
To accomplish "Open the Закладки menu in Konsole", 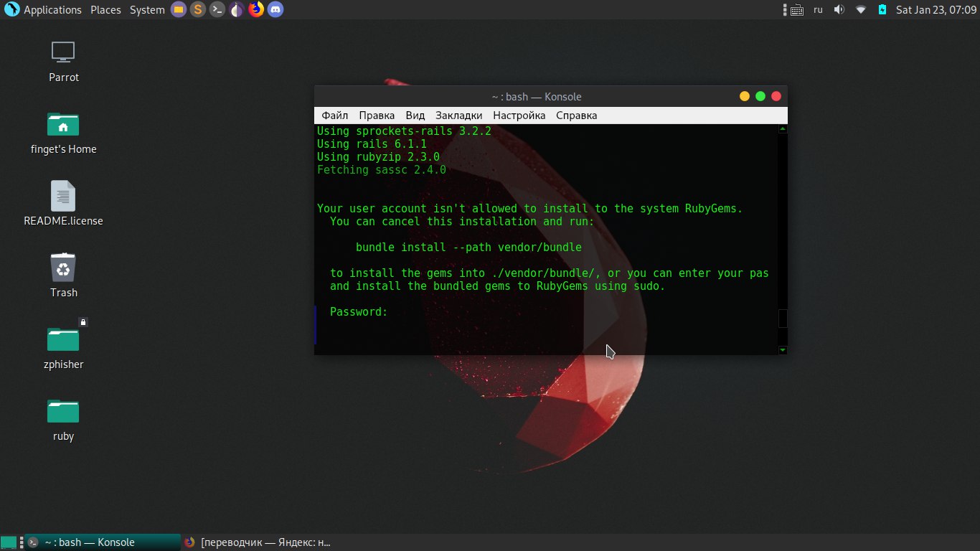I will click(458, 115).
